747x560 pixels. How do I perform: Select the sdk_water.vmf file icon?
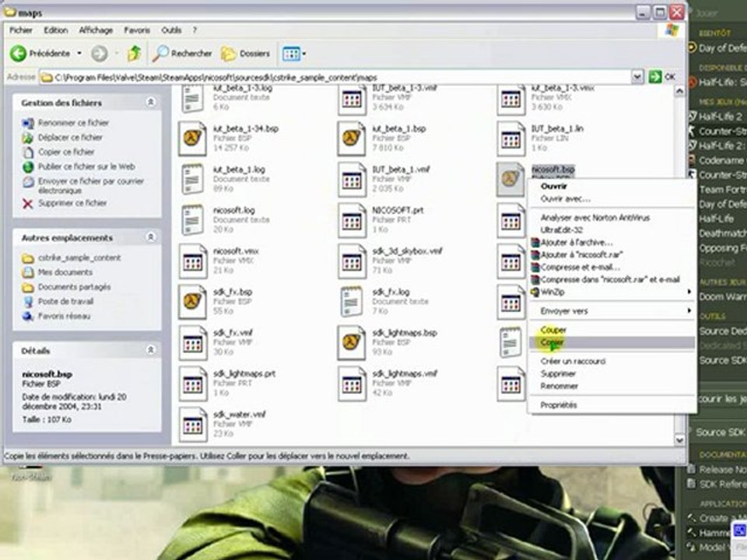192,425
